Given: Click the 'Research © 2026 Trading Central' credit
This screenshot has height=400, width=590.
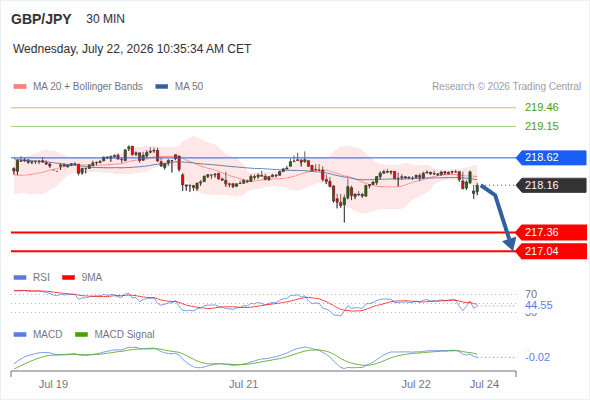Looking at the screenshot, I should [x=506, y=87].
